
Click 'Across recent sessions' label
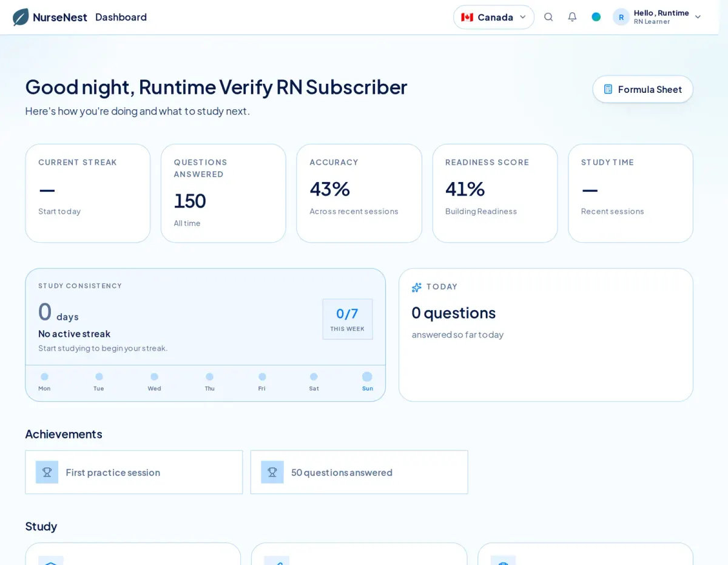tap(354, 211)
